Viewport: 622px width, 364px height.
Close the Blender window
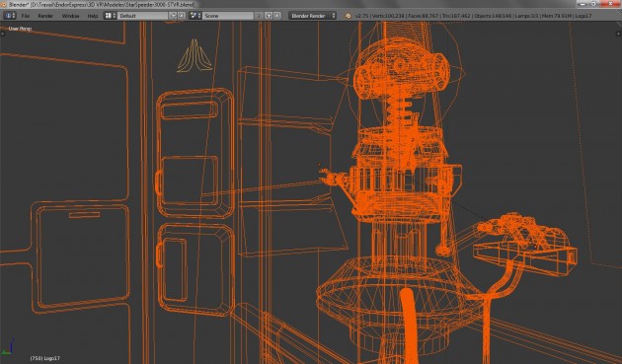(610, 4)
